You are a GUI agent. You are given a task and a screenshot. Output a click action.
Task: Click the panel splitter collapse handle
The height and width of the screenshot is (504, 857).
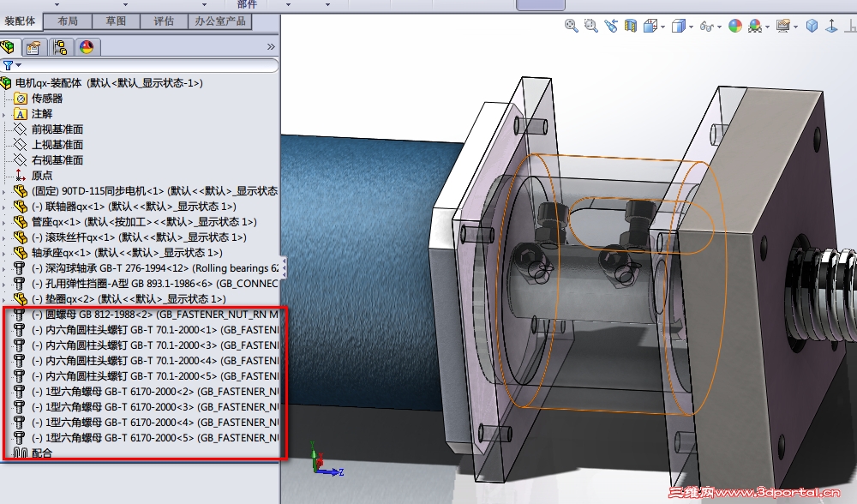283,267
